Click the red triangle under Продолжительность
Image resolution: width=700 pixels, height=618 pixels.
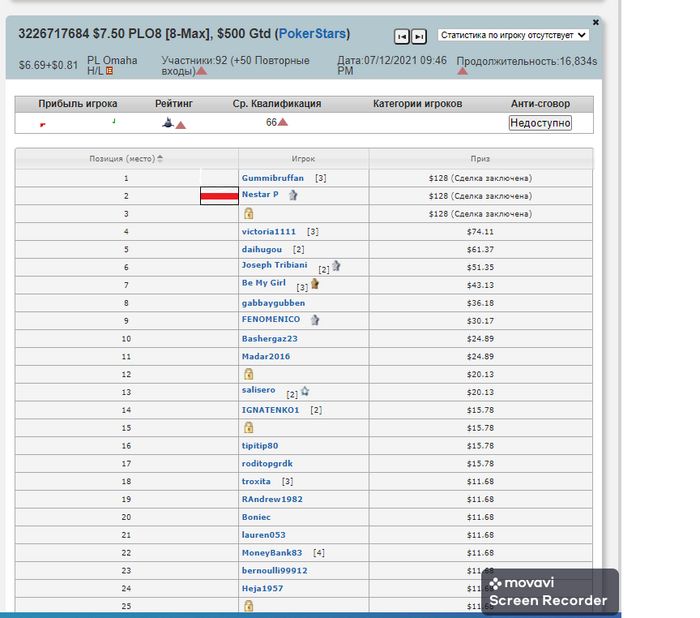pos(462,71)
